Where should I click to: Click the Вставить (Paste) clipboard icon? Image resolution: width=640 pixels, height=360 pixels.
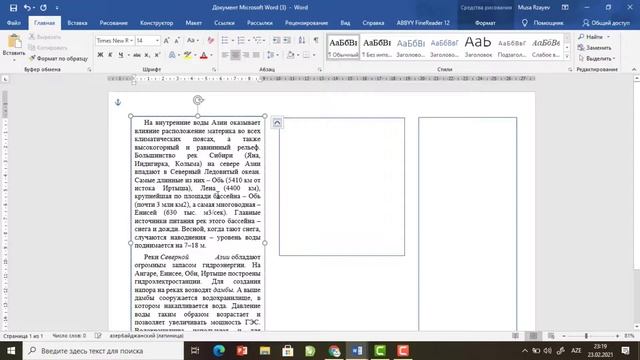14,42
